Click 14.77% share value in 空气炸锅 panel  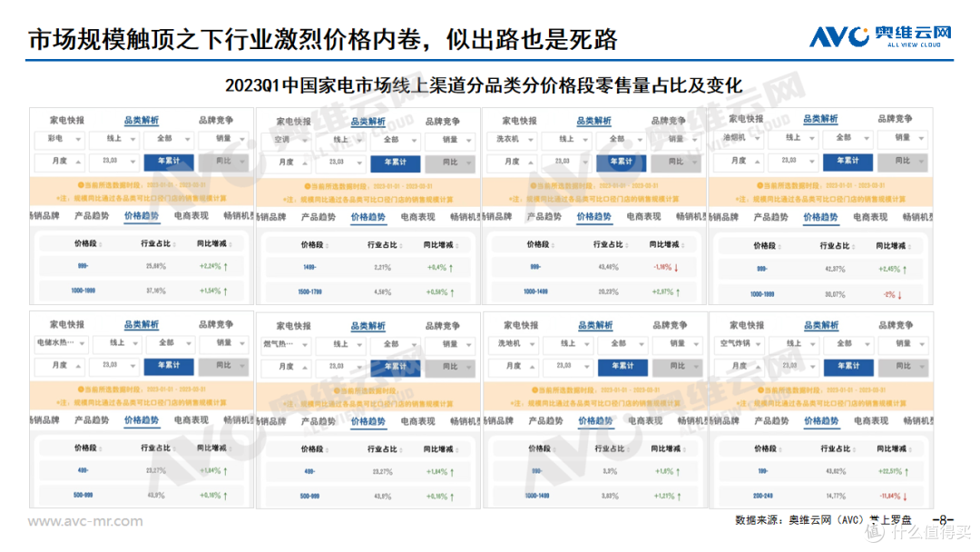pos(836,496)
